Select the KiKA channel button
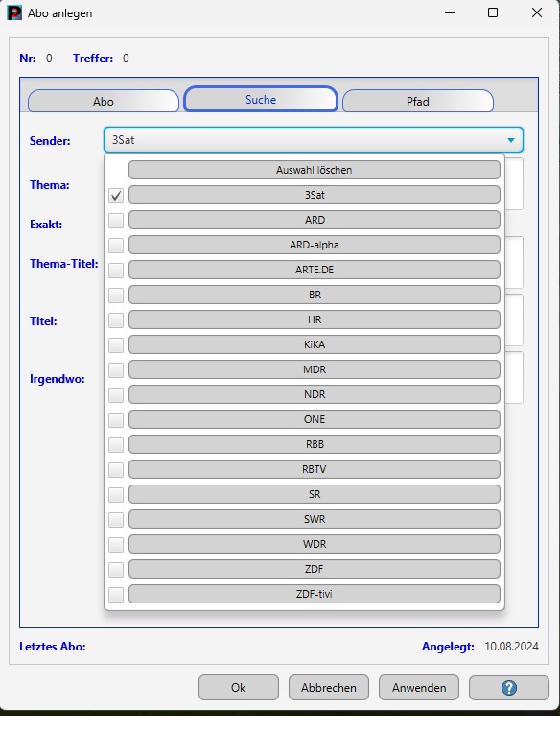The image size is (560, 733). click(x=315, y=344)
